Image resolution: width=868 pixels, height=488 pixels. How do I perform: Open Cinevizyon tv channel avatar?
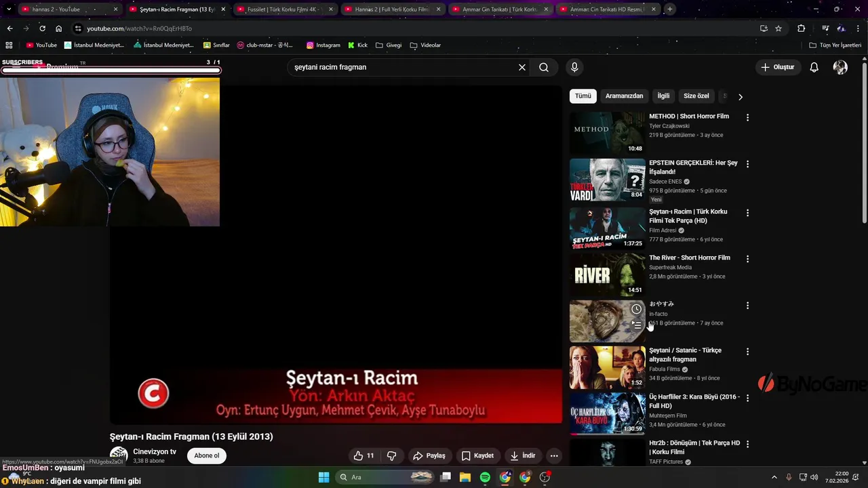(119, 455)
